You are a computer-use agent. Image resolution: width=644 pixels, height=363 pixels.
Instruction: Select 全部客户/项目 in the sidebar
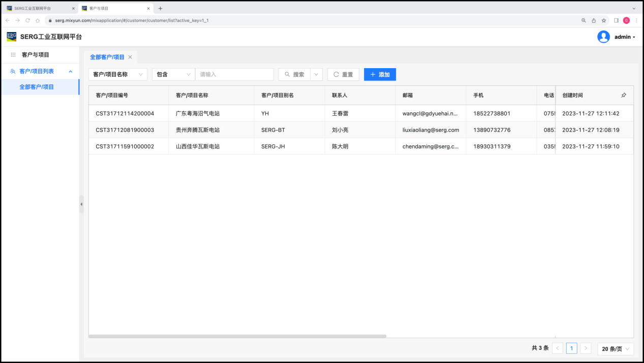(37, 87)
